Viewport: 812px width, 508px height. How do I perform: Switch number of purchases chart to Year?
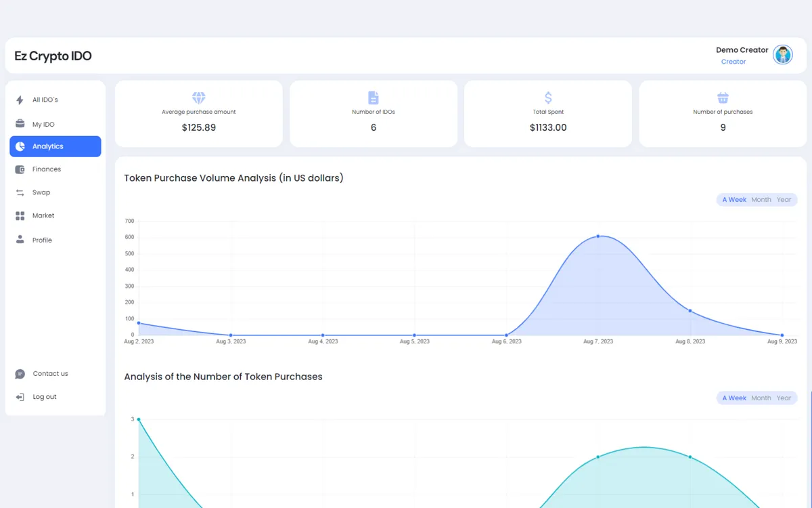pyautogui.click(x=784, y=398)
